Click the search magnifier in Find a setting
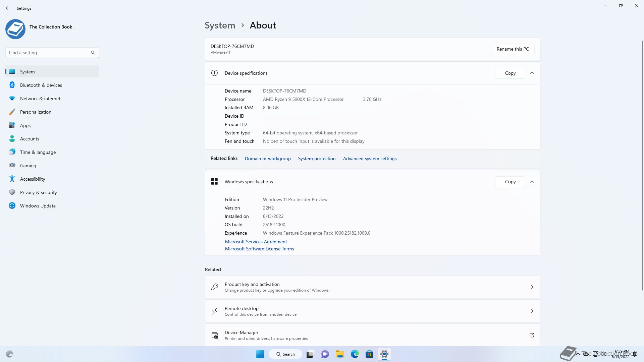This screenshot has height=362, width=644. [93, 53]
